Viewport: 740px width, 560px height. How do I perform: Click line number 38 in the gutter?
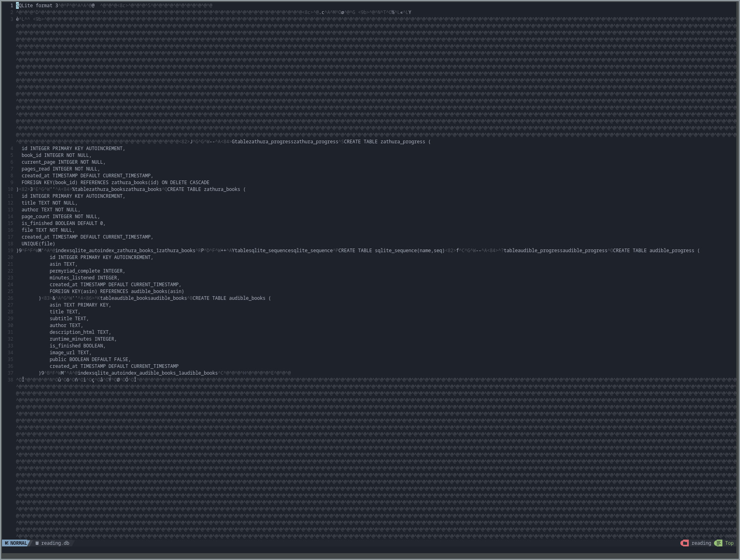[10, 379]
